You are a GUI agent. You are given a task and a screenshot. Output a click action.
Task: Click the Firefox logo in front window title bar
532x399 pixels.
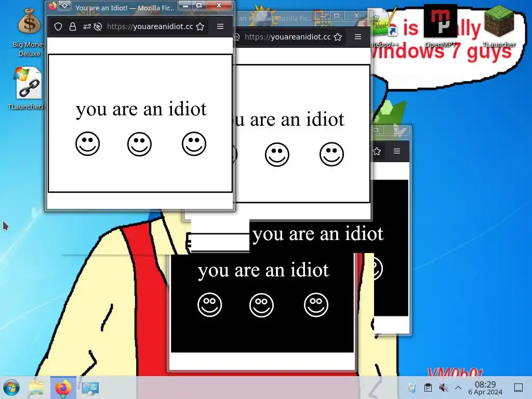[52, 6]
